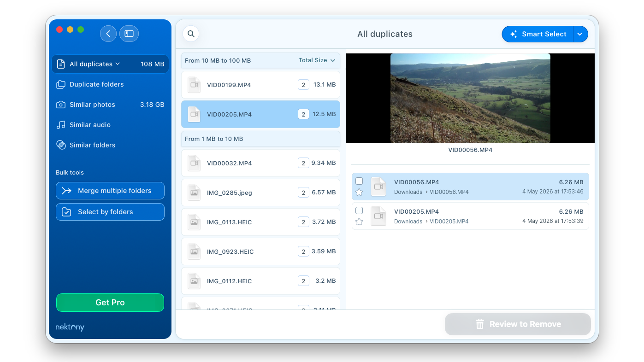Tick the checkbox for VID00205.MP4 in details
The height and width of the screenshot is (362, 644).
pyautogui.click(x=359, y=210)
